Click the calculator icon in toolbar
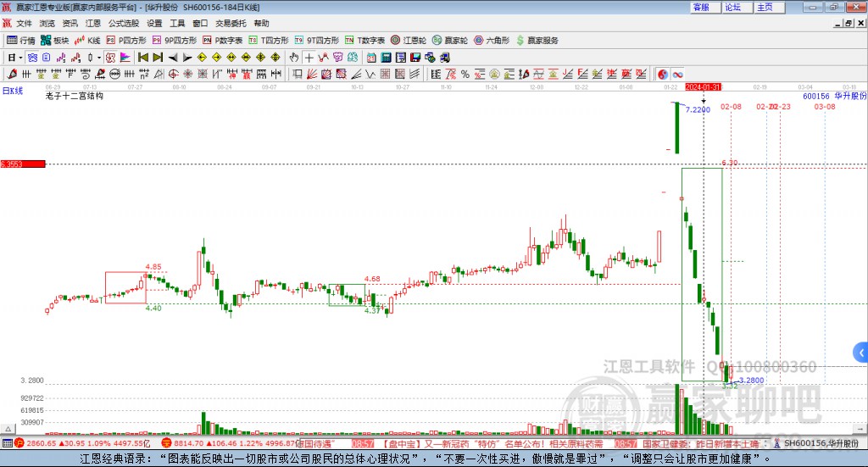The width and height of the screenshot is (868, 467). tap(386, 58)
